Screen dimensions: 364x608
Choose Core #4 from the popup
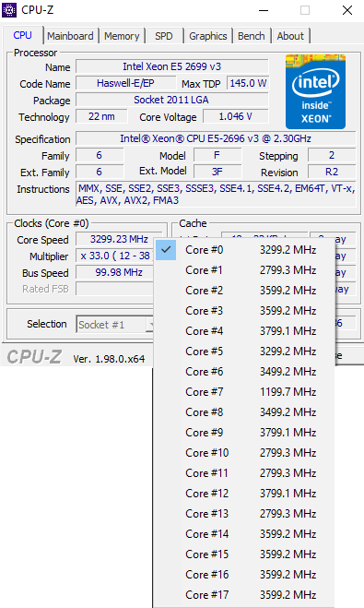coord(244,330)
